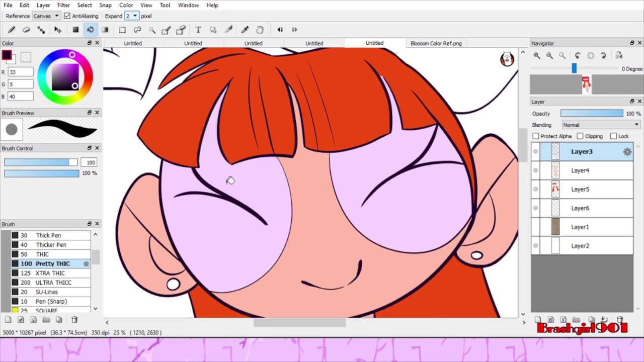Add brush folder in Brush panel
The image size is (644, 362).
[46, 320]
